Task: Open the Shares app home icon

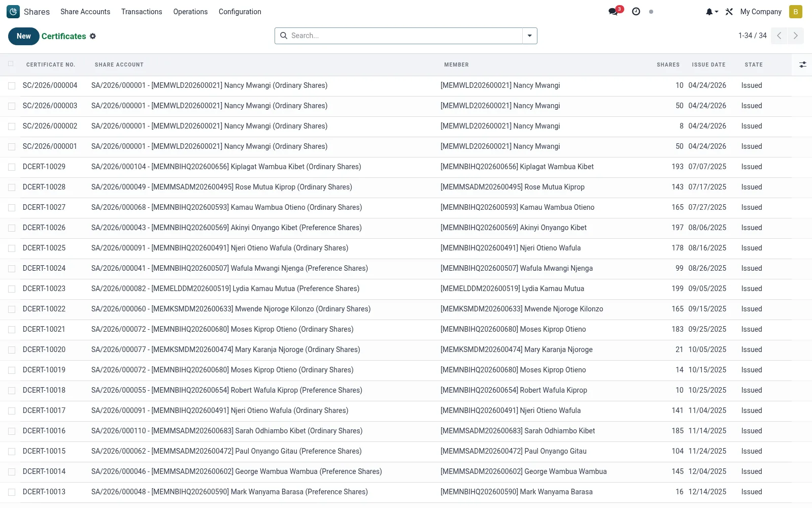Action: point(13,12)
